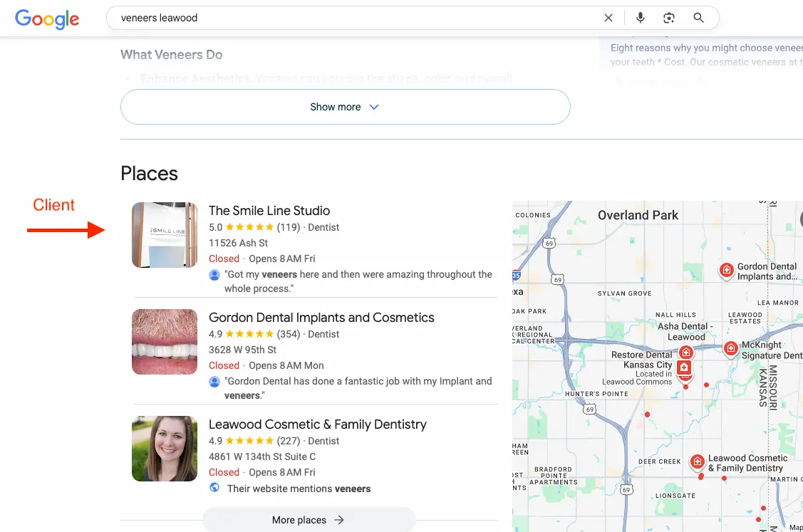Open the Leawood Cosmetic dentist portrait thumbnail
This screenshot has width=803, height=532.
pyautogui.click(x=165, y=449)
